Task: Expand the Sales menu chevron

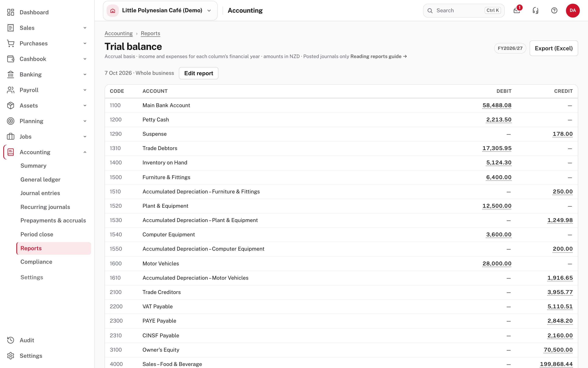Action: [x=85, y=28]
